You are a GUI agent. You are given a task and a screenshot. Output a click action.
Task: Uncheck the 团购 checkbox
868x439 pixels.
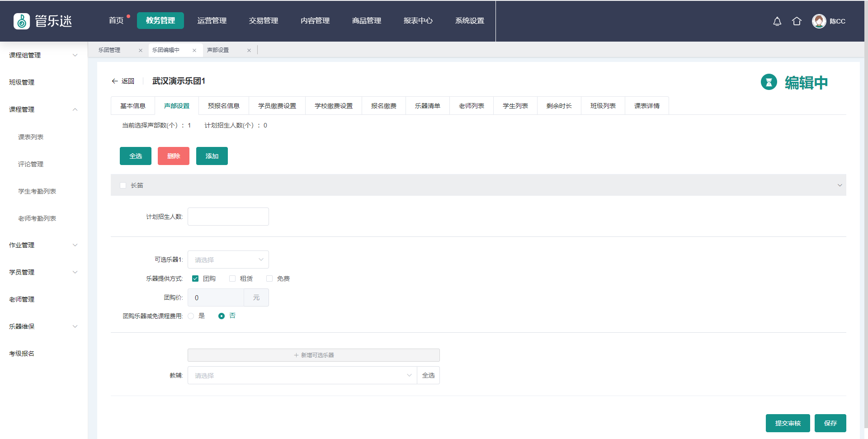[x=195, y=279]
